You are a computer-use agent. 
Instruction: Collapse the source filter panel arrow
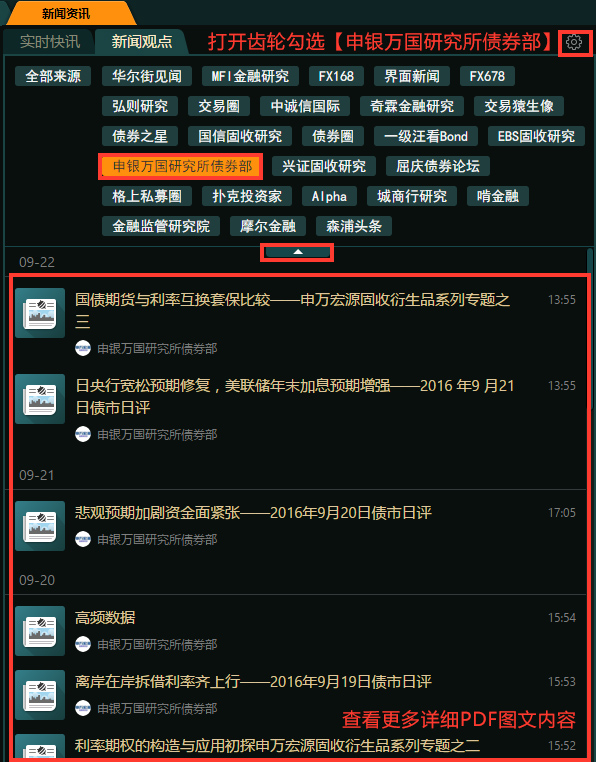(x=298, y=252)
